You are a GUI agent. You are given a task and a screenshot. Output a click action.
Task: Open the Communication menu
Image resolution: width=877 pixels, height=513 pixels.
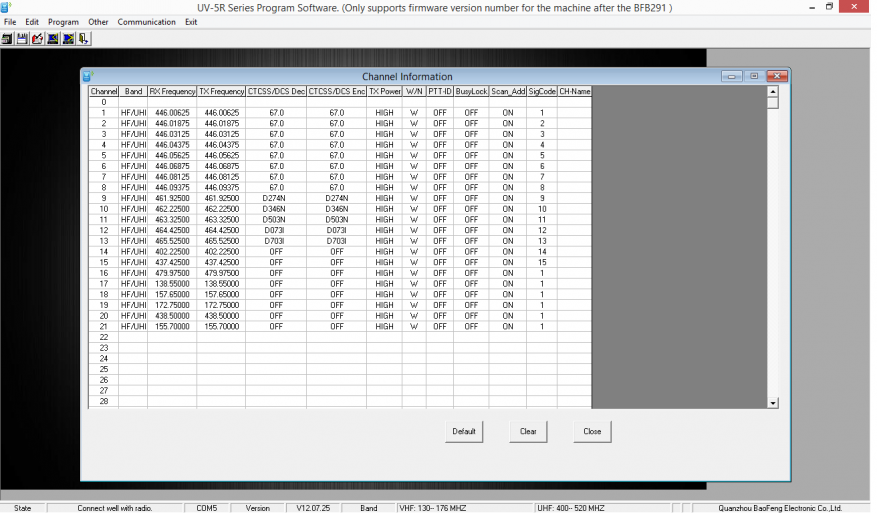[147, 22]
